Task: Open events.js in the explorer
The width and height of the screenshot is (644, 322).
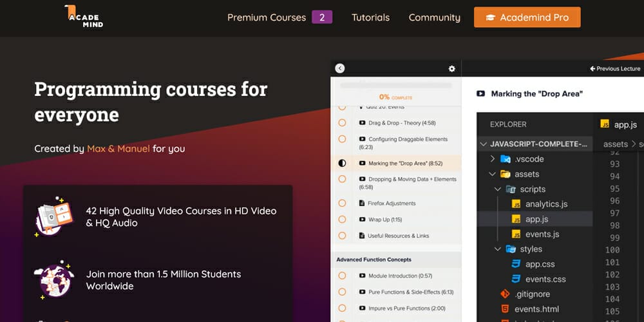Action: coord(535,234)
